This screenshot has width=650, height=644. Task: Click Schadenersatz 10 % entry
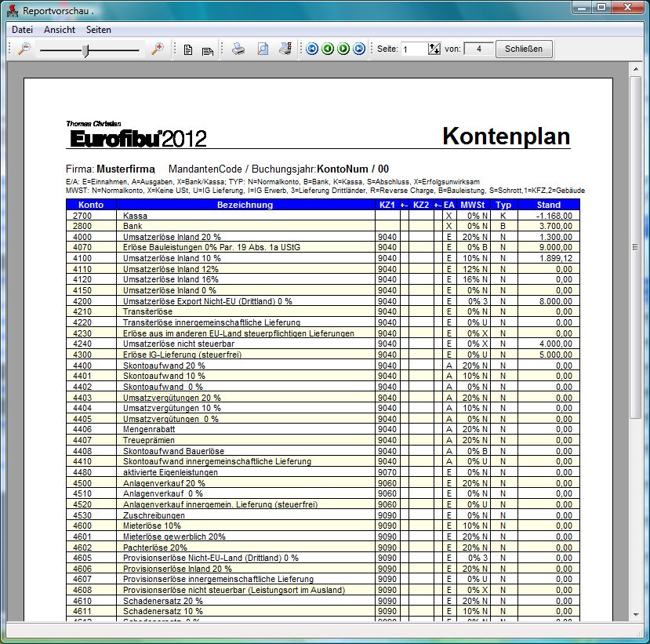tap(163, 611)
